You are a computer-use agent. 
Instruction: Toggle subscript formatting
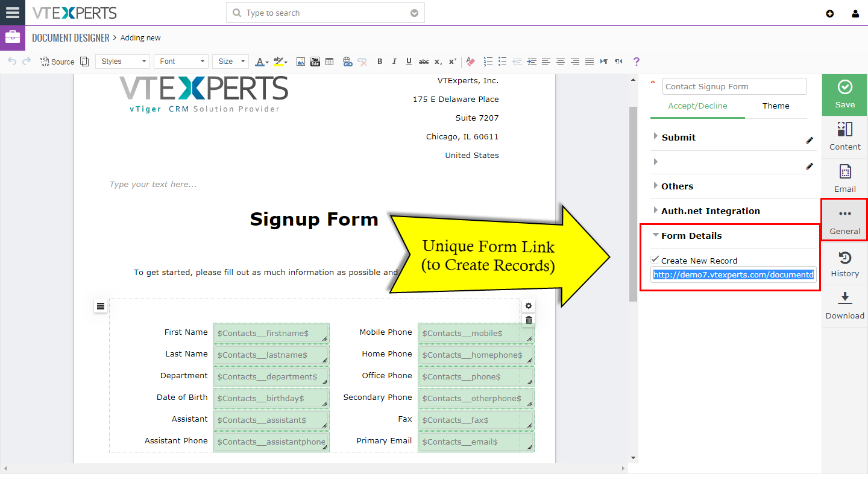click(438, 62)
